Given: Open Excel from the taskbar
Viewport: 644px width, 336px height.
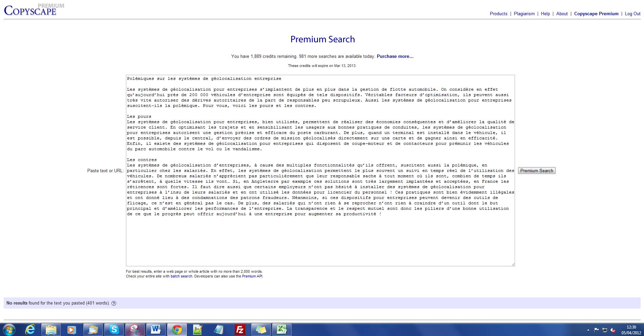Looking at the screenshot, I should click(282, 330).
